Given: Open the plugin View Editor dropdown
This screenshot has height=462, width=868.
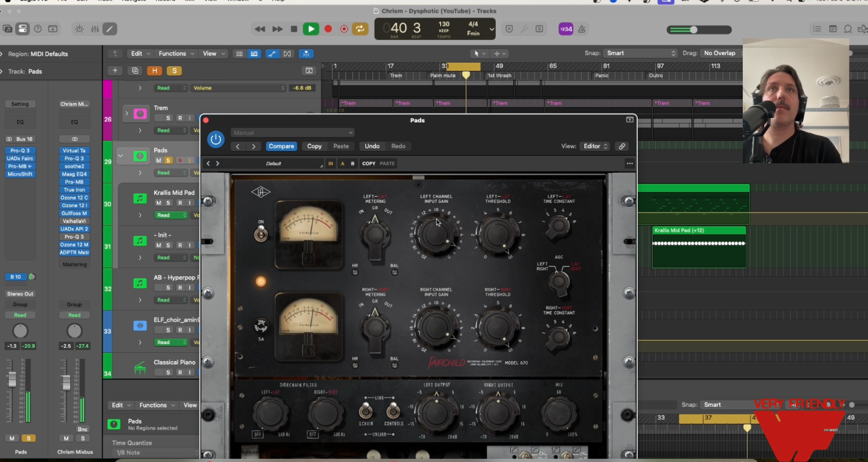Looking at the screenshot, I should pyautogui.click(x=595, y=146).
